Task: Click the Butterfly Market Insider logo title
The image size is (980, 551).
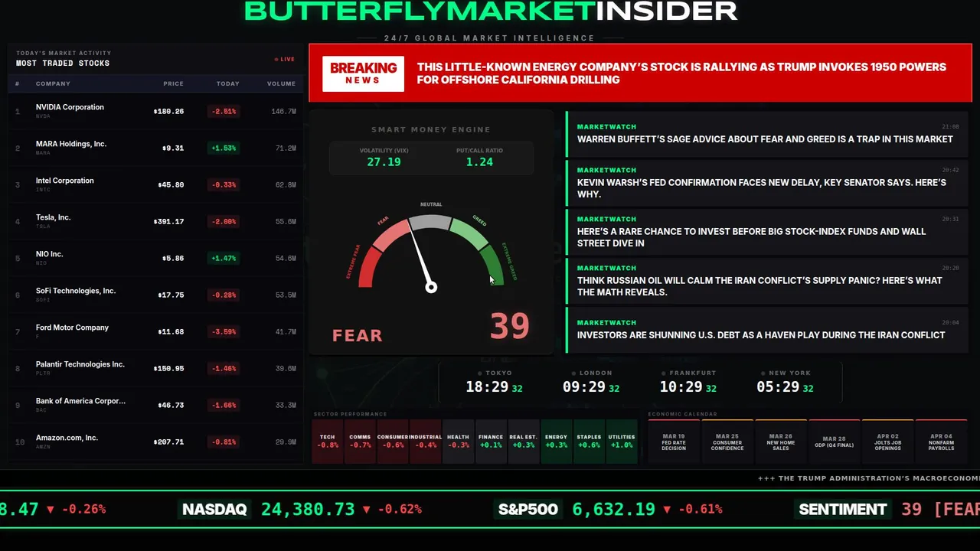Action: [x=491, y=11]
